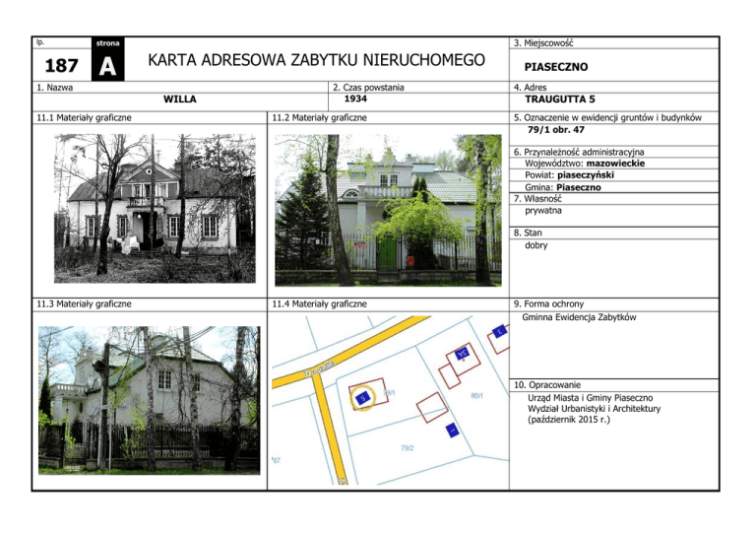Select the name value 'WILLA'
This screenshot has width=756, height=535.
tap(179, 100)
